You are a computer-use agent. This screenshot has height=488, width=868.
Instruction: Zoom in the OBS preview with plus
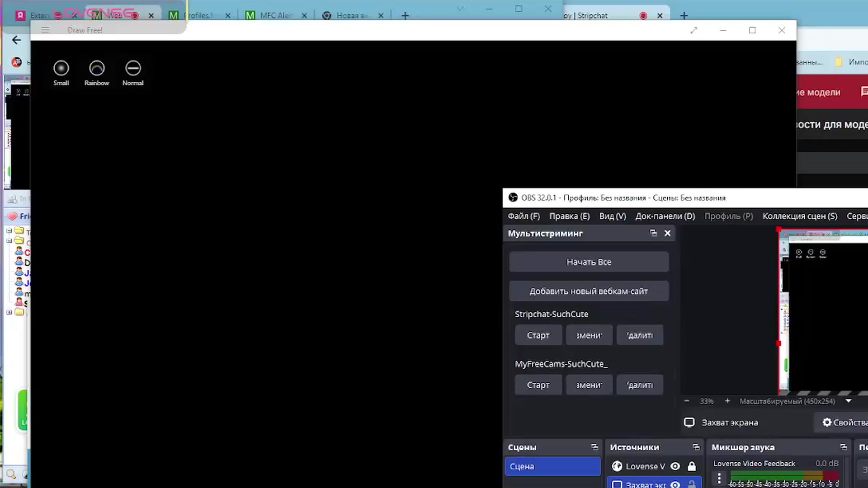click(x=727, y=401)
